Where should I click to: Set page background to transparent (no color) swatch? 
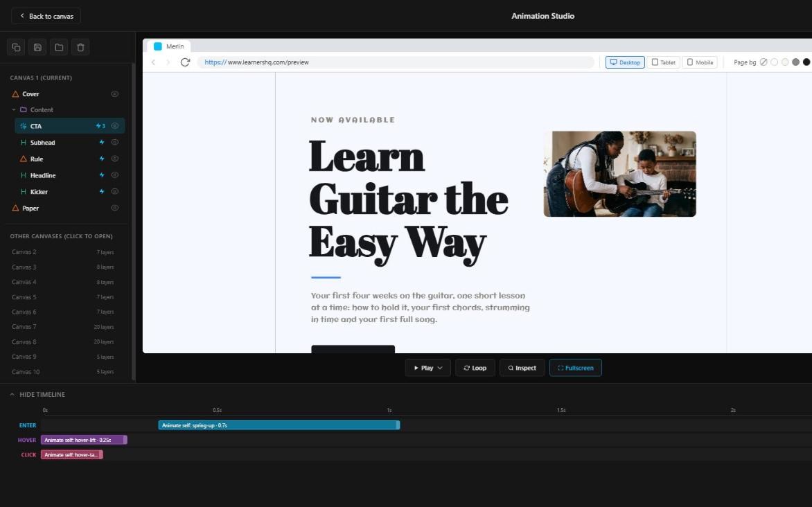[764, 62]
